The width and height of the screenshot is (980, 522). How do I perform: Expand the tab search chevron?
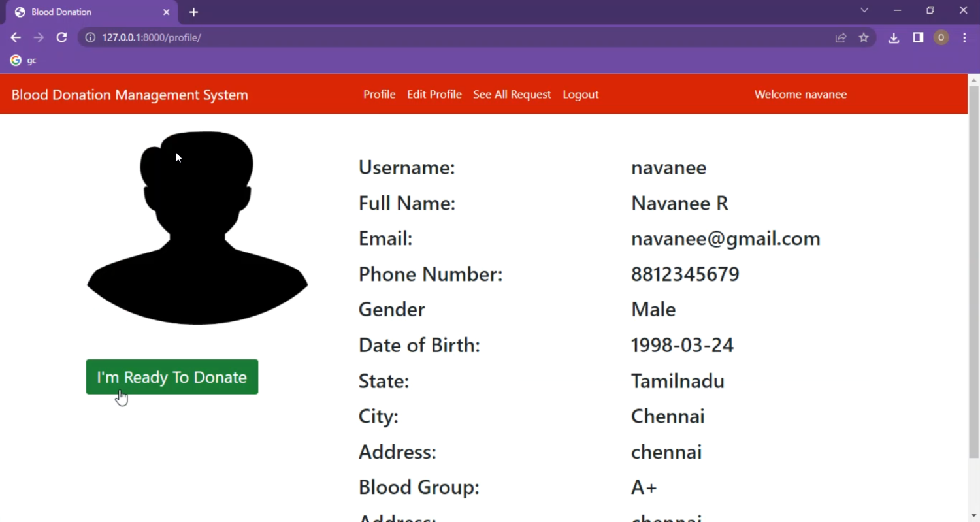(x=864, y=10)
